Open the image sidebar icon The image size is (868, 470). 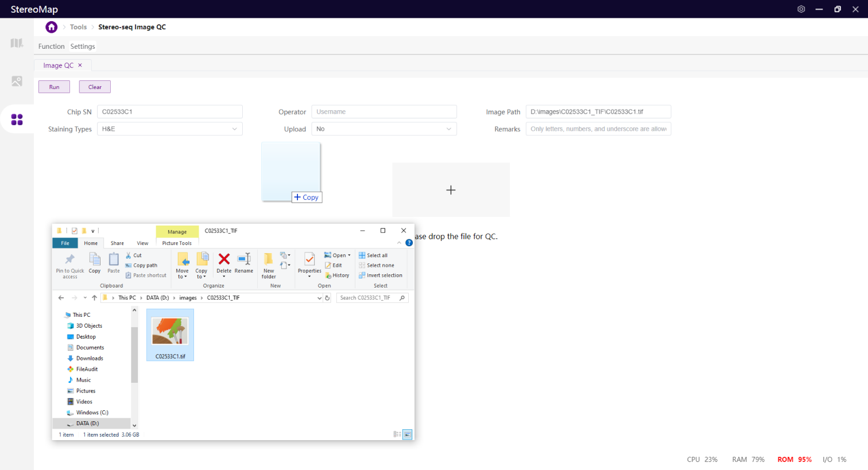[x=17, y=81]
